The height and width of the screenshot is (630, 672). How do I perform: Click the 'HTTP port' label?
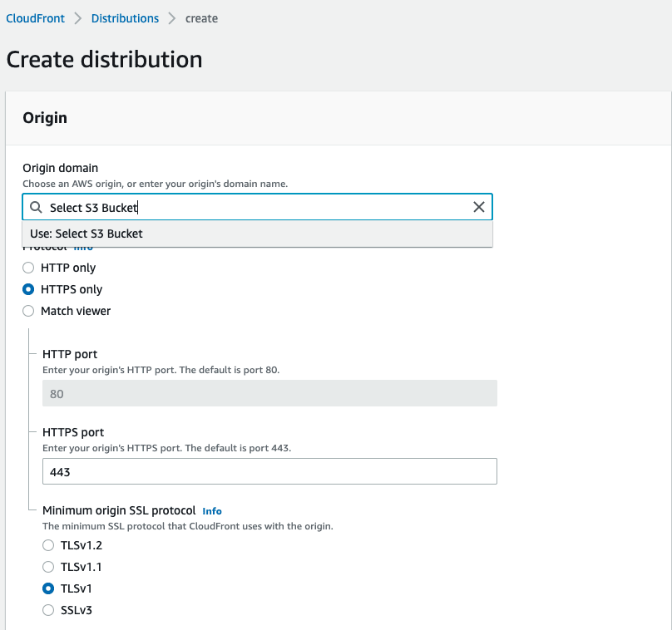point(70,354)
